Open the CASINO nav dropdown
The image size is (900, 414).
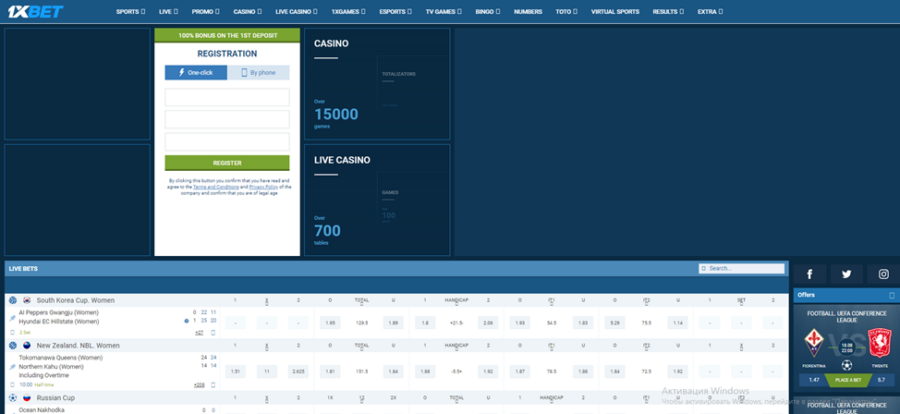pyautogui.click(x=247, y=11)
